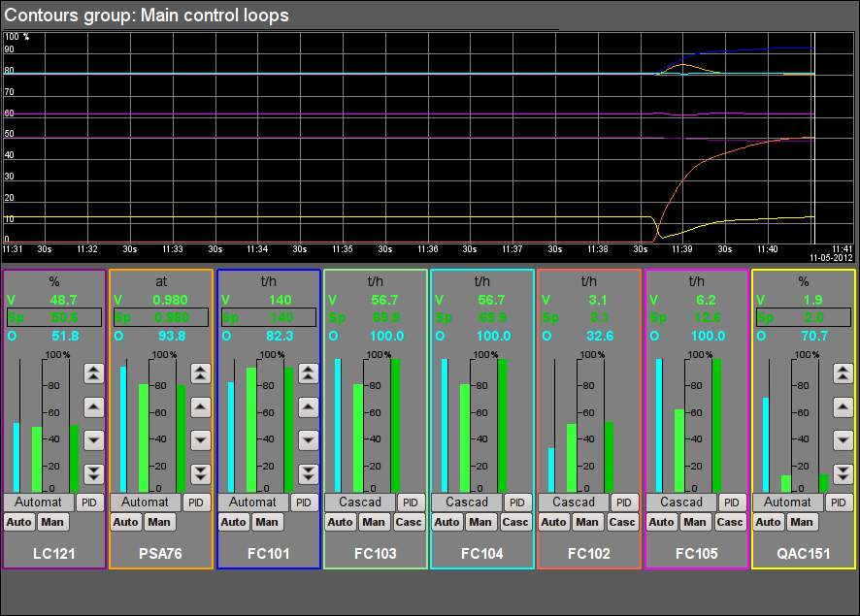Click the PSA76 loop name label
The height and width of the screenshot is (616, 860).
click(x=161, y=554)
